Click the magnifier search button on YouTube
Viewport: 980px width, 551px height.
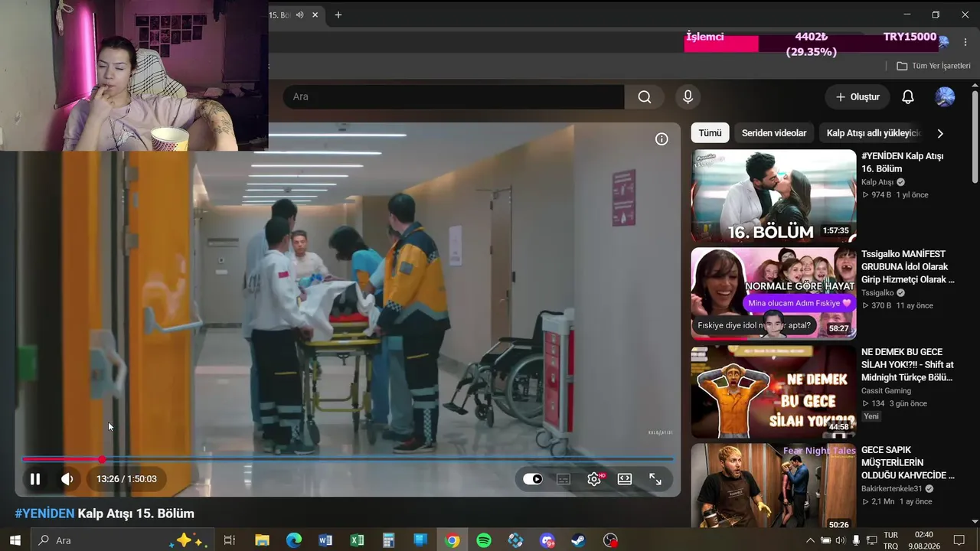(645, 96)
